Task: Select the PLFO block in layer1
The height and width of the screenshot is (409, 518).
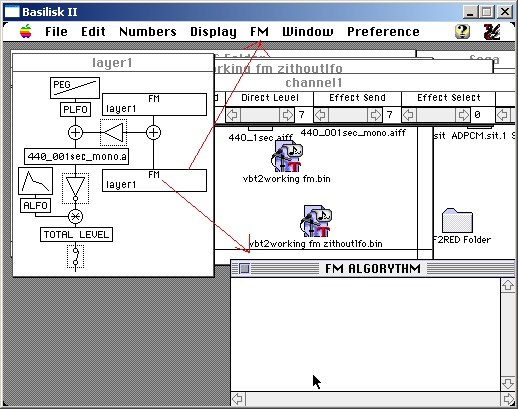Action: click(x=75, y=109)
